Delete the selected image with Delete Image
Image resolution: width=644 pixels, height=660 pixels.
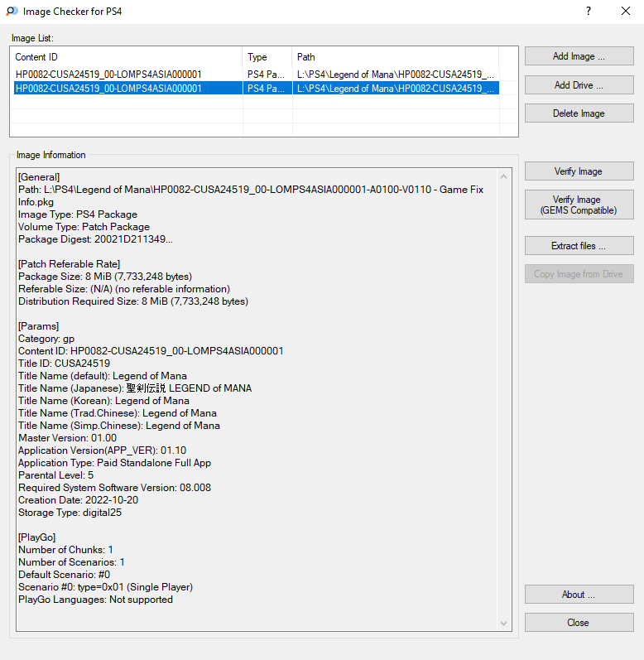pos(579,113)
